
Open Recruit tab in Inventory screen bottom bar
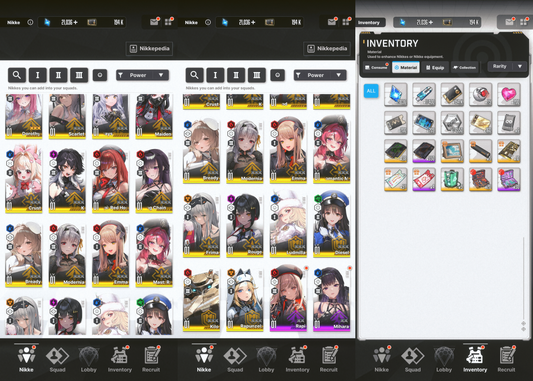(506, 359)
